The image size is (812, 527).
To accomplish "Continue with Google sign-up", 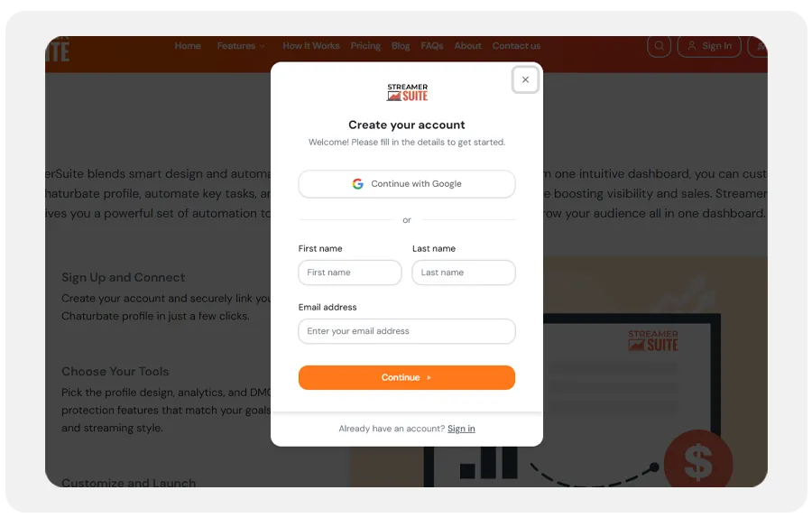I will (407, 184).
